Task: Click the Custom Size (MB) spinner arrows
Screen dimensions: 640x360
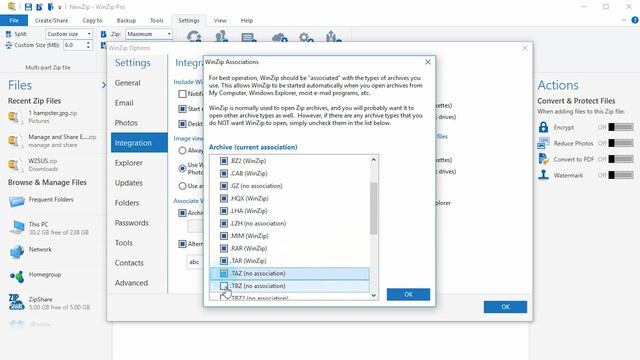Action: click(x=88, y=45)
